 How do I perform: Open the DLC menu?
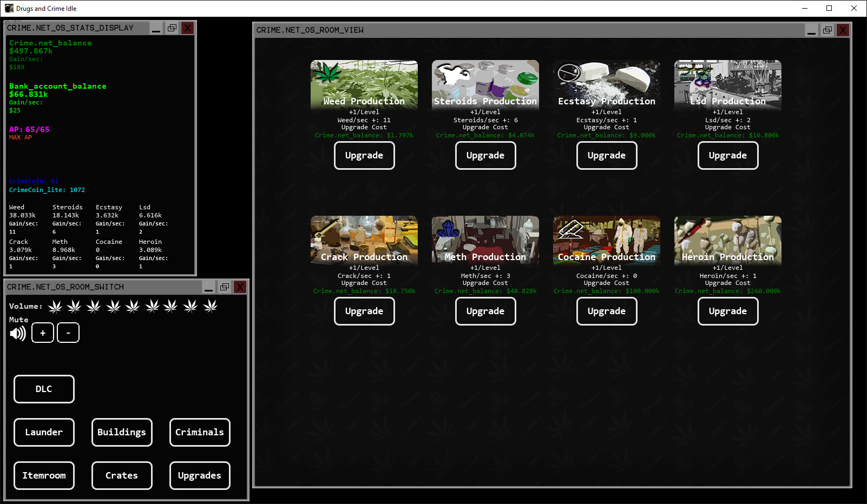44,389
